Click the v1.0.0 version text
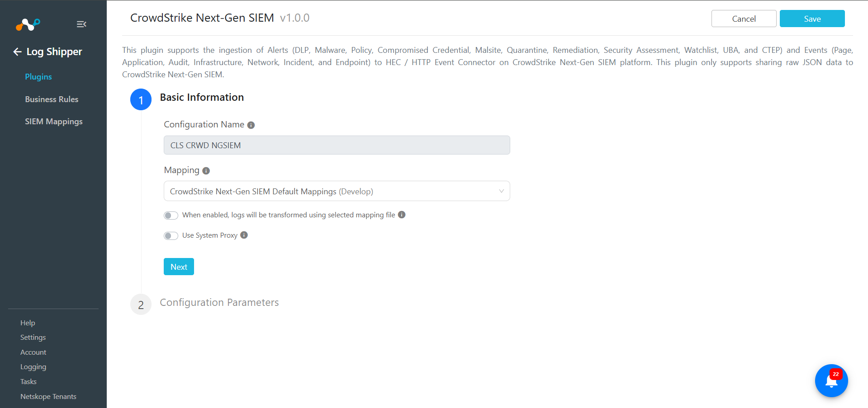The height and width of the screenshot is (408, 868). [x=295, y=18]
